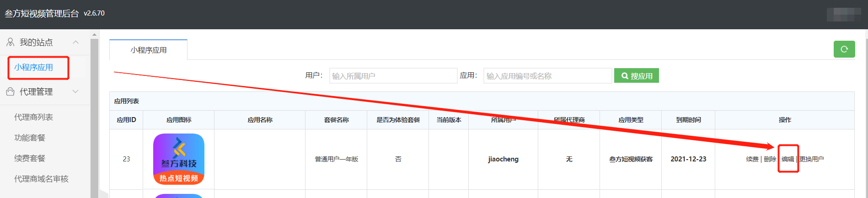Select the 小程序应用 tab
Image resolution: width=868 pixels, height=198 pixels.
pyautogui.click(x=148, y=50)
